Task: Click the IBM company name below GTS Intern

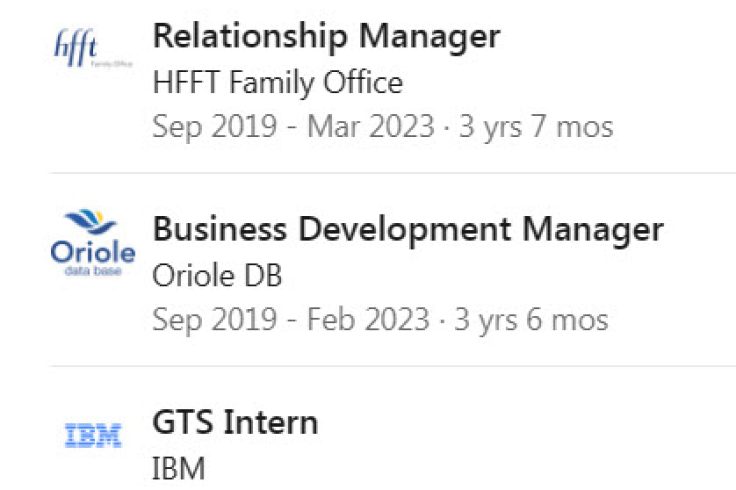Action: point(177,467)
